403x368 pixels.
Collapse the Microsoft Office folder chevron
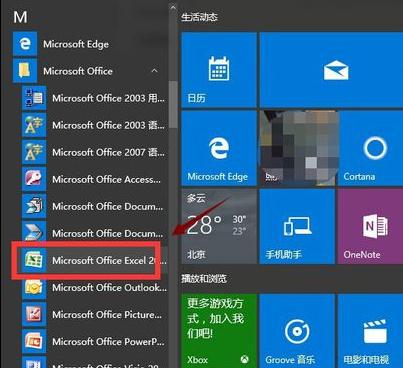(x=154, y=71)
